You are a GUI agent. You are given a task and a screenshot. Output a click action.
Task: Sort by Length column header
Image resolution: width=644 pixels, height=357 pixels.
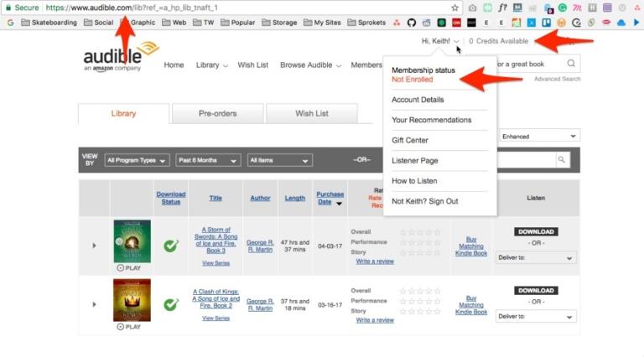(295, 198)
